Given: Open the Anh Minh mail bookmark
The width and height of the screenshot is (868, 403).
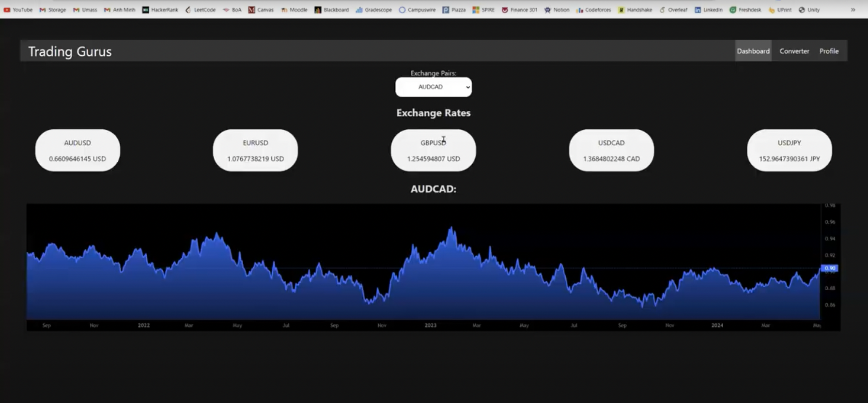Looking at the screenshot, I should pyautogui.click(x=120, y=10).
